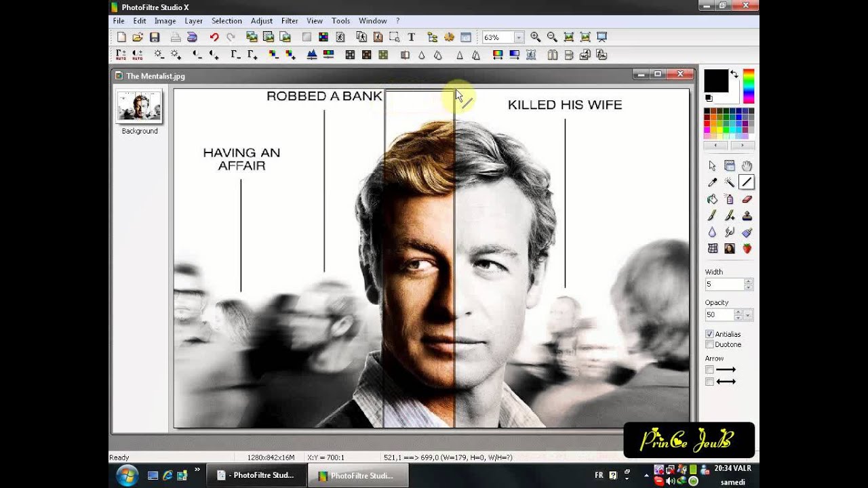Click the rainbow color spectrum strip

click(749, 86)
